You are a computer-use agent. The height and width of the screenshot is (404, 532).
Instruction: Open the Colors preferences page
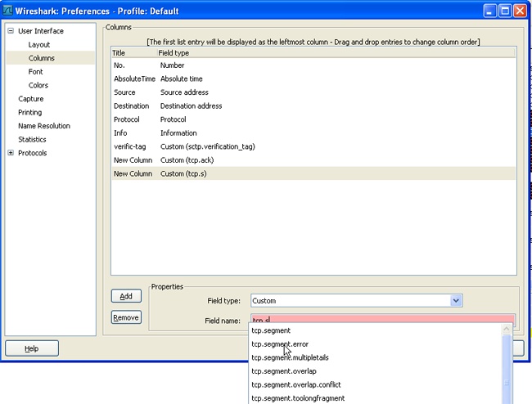(x=38, y=85)
